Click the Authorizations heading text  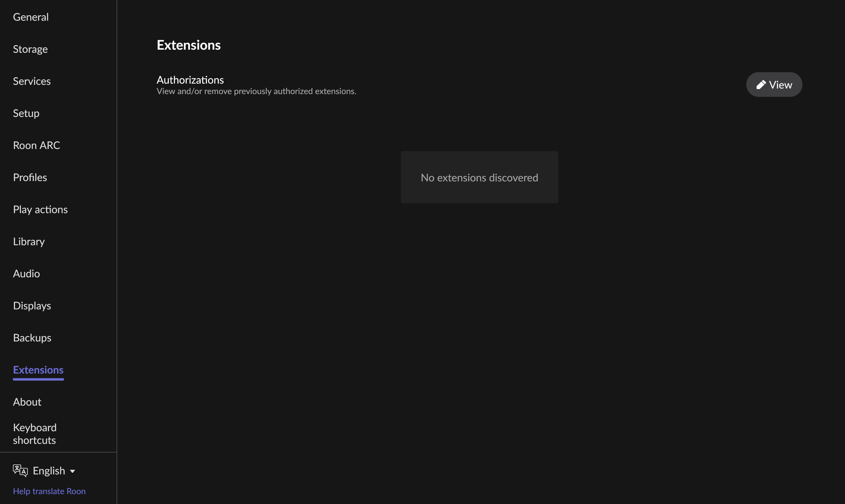point(190,80)
